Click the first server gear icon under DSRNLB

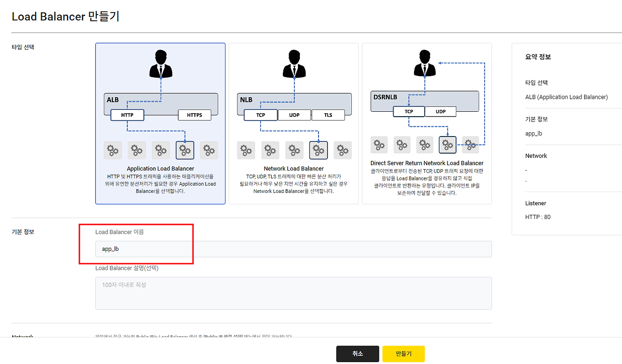(x=379, y=145)
